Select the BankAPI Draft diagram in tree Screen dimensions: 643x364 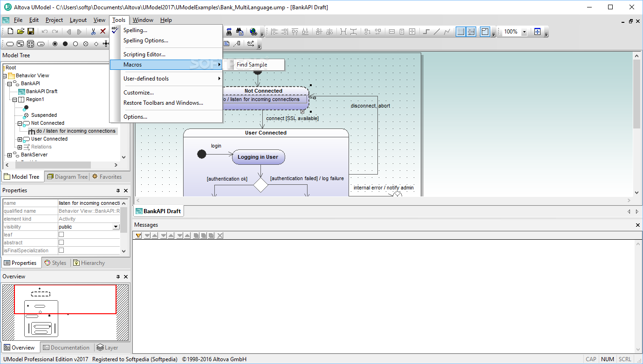[41, 91]
